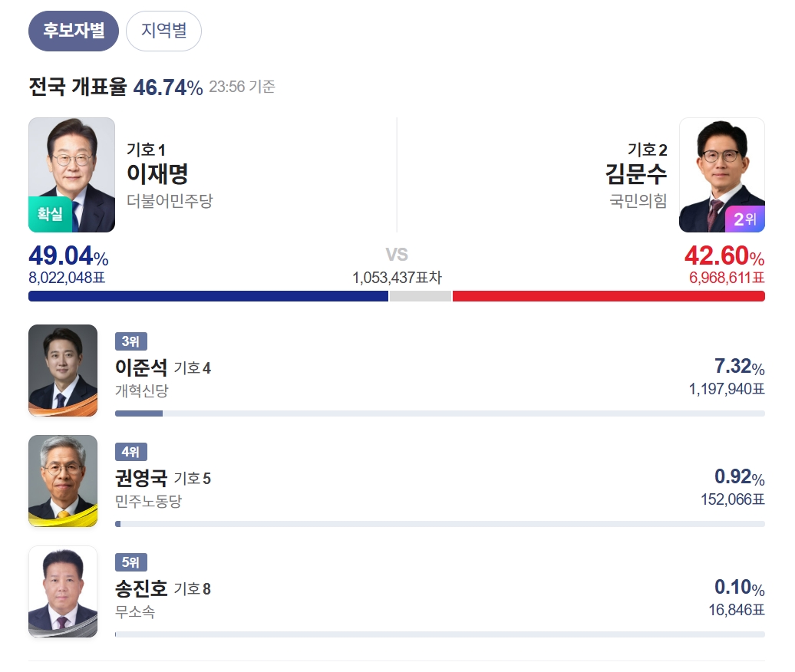The width and height of the screenshot is (795, 672).
Task: Click the 확실 badge on first candidate photo
Action: [50, 215]
